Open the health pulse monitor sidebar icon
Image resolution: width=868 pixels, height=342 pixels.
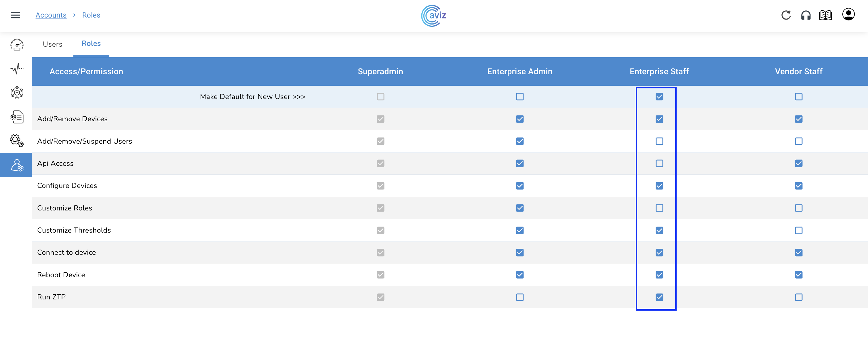pos(16,69)
